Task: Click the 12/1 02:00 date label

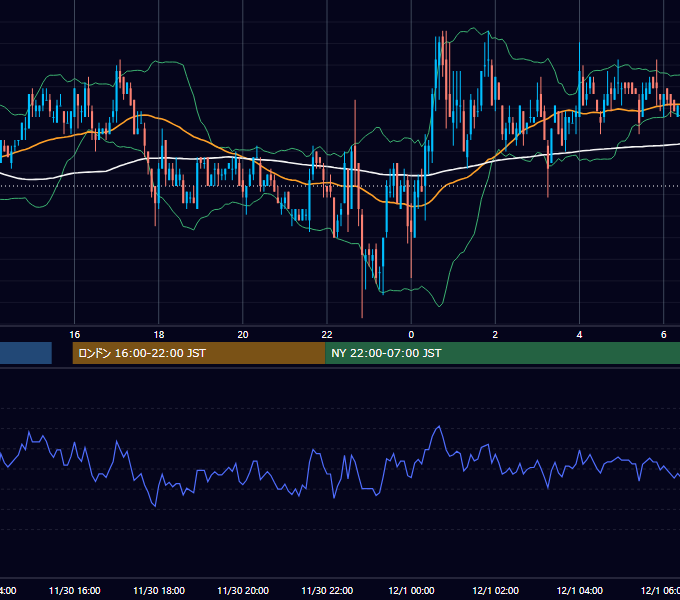Action: [495, 590]
